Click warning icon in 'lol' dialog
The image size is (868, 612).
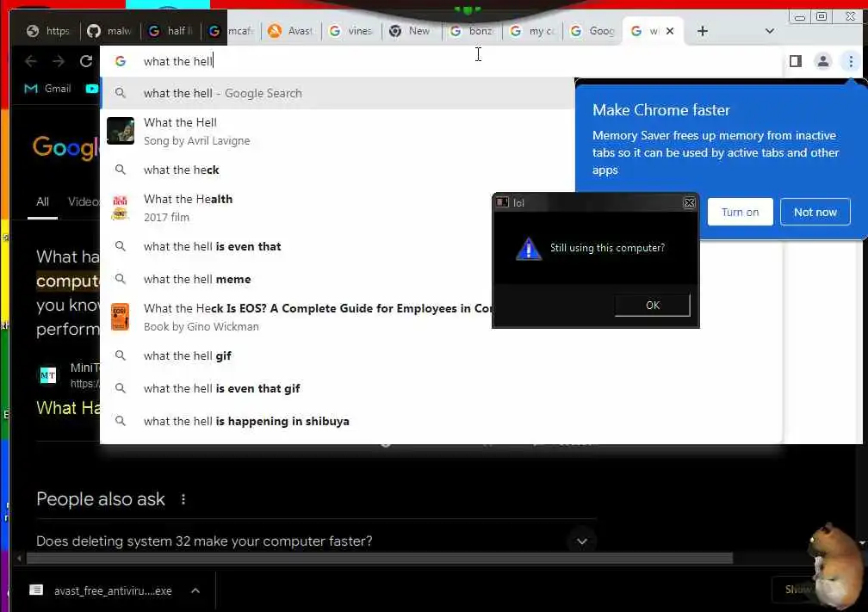(x=529, y=249)
